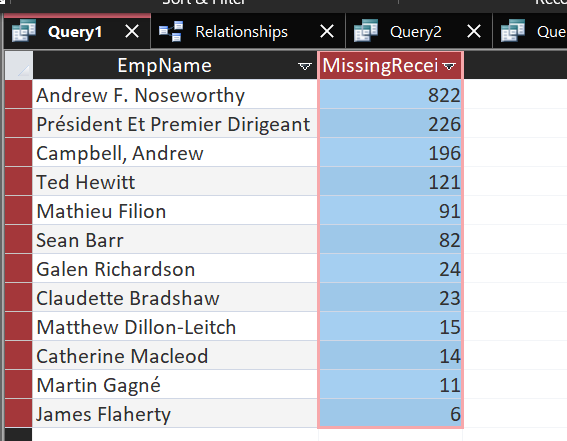
Task: Close the Relationships tab
Action: point(327,31)
